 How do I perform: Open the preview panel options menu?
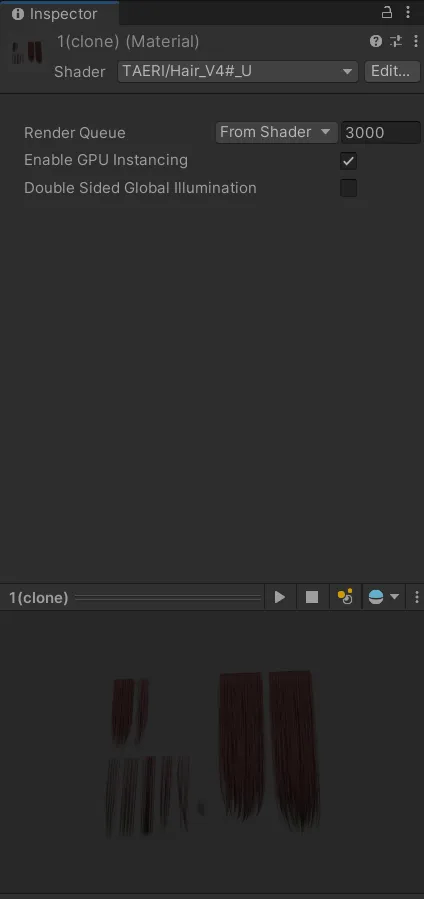tap(416, 597)
